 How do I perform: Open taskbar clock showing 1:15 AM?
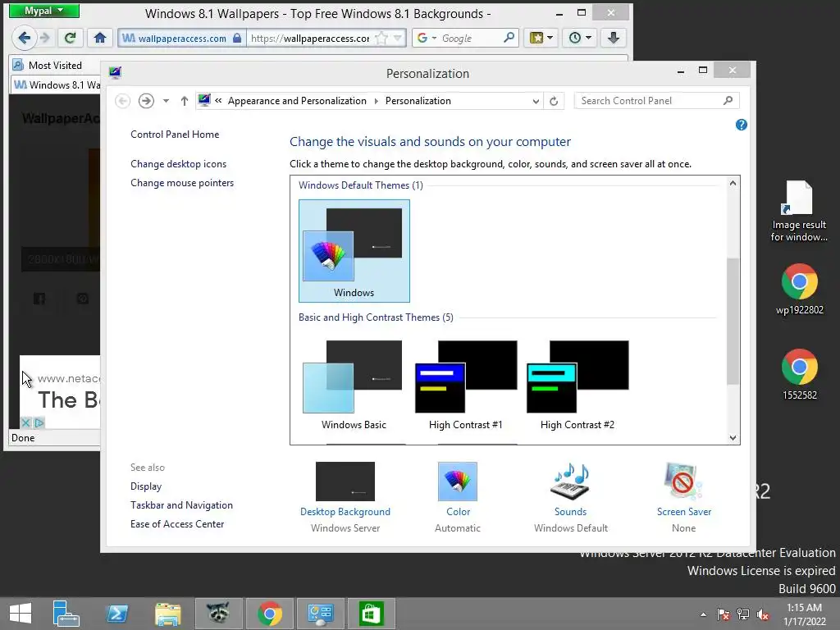pos(804,614)
